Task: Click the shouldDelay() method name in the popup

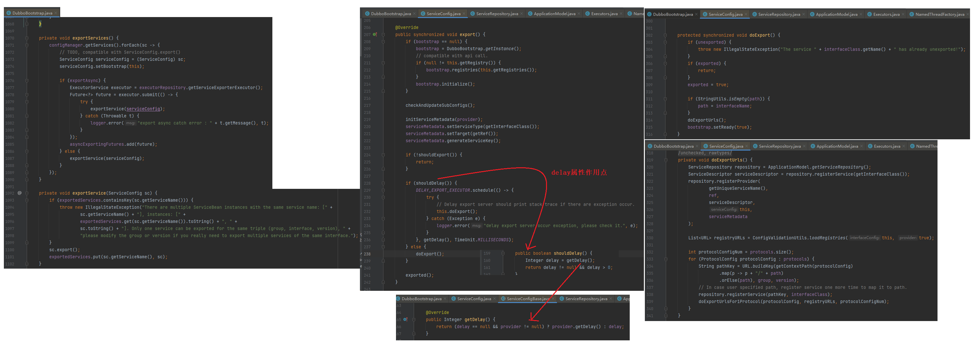Action: (567, 253)
